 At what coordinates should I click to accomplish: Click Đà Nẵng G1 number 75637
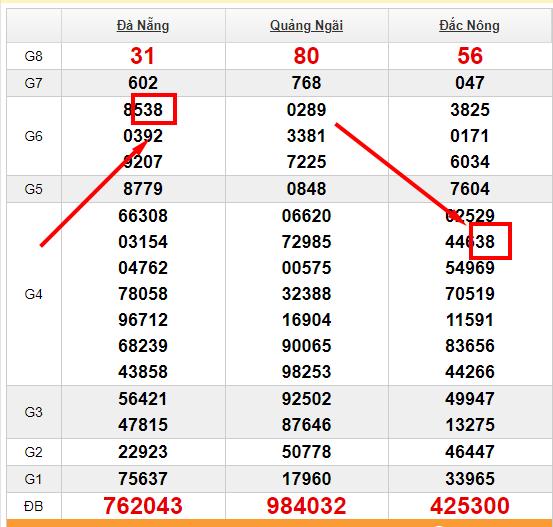pos(143,479)
